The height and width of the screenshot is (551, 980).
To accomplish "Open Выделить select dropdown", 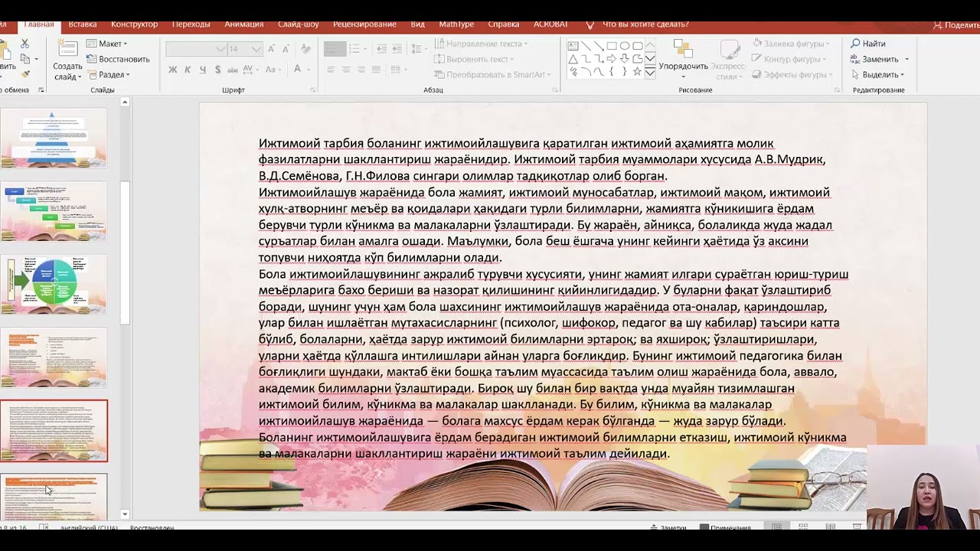I will coord(877,75).
